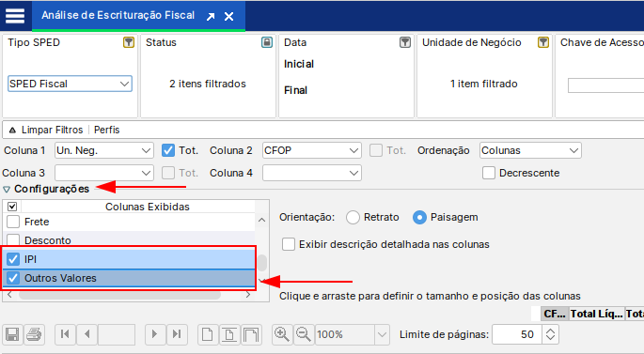Viewport: 644px width, 354px height.
Task: Print the report with the printer icon
Action: pos(34,334)
